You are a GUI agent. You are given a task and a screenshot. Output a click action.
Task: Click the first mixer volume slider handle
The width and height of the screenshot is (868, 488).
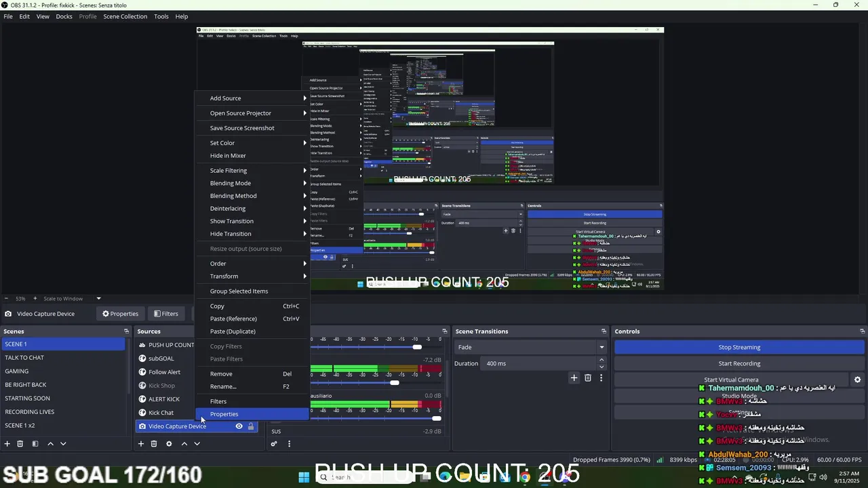pyautogui.click(x=417, y=347)
